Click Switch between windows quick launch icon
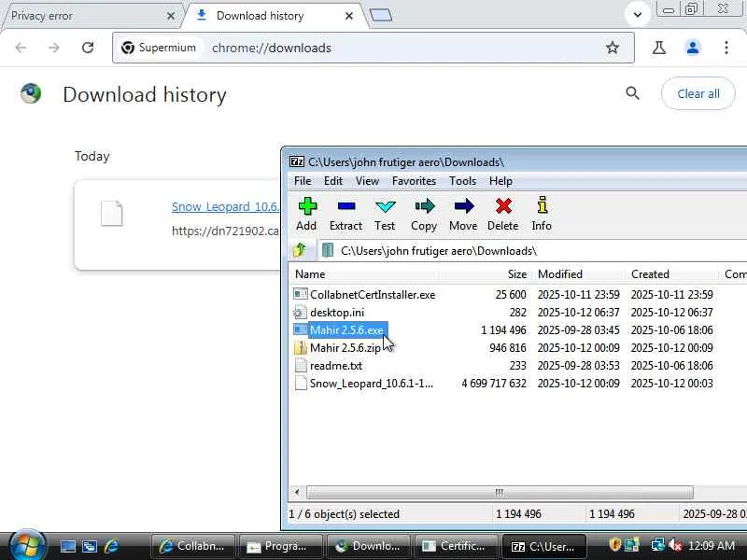Screen dimensions: 747x560 click(90, 546)
